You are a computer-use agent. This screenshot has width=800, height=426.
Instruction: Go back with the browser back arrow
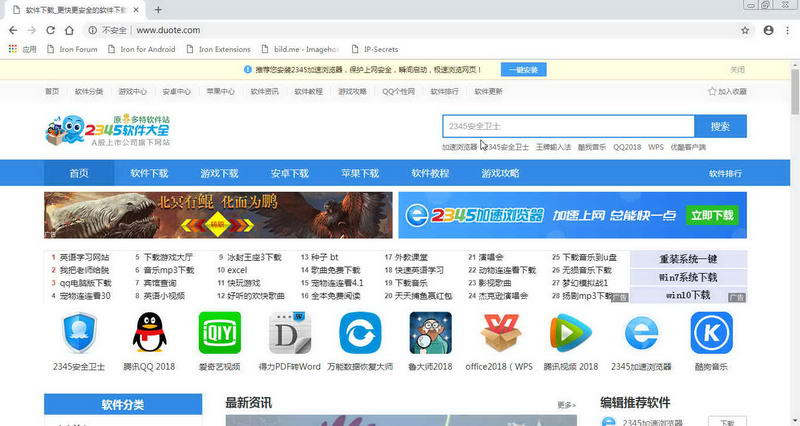(x=13, y=30)
